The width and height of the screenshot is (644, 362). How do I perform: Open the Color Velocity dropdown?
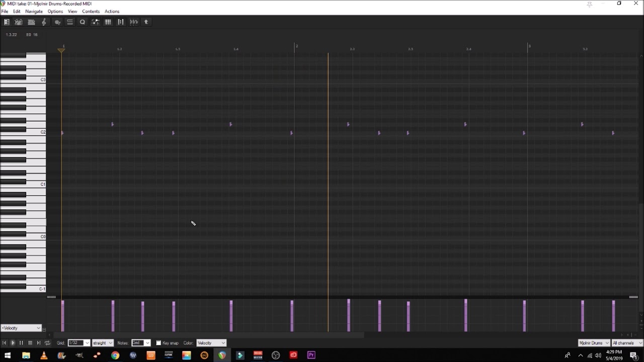coord(211,343)
